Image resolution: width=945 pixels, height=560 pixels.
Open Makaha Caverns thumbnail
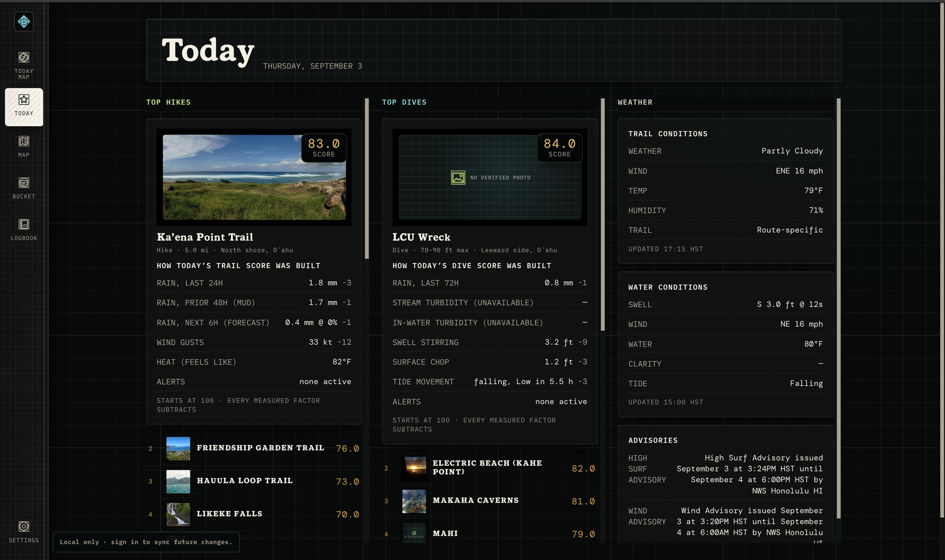point(414,501)
